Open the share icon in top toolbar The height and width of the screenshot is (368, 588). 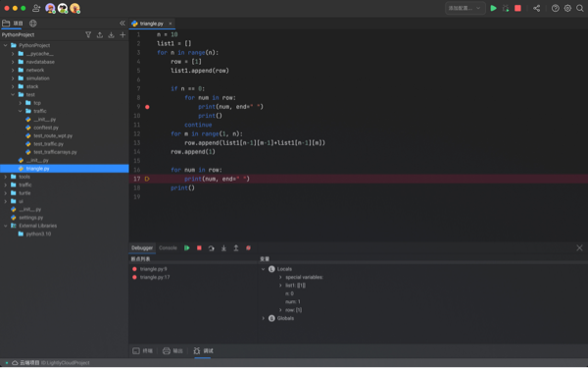point(537,8)
